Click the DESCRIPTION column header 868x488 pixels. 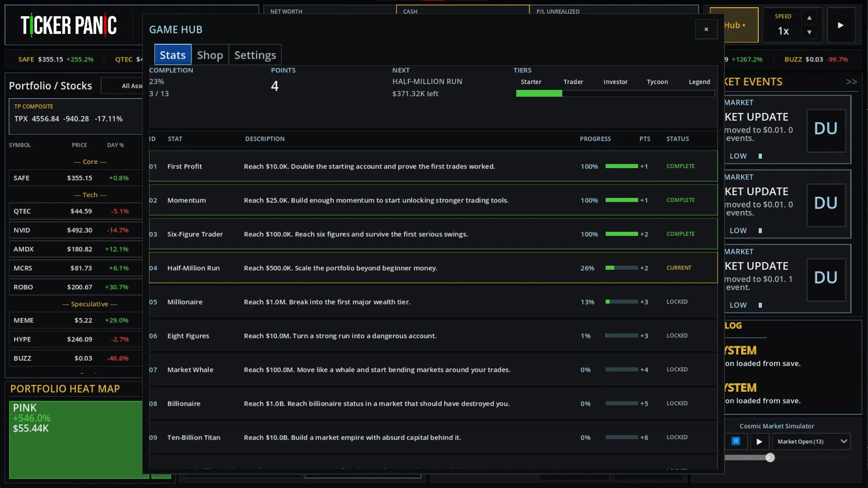coord(265,139)
